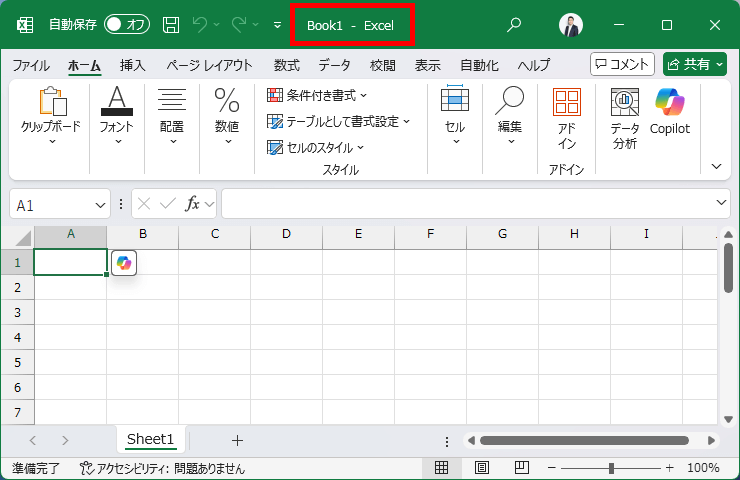This screenshot has height=480, width=740.
Task: Select the ホーム (Home) tab
Action: coord(84,65)
